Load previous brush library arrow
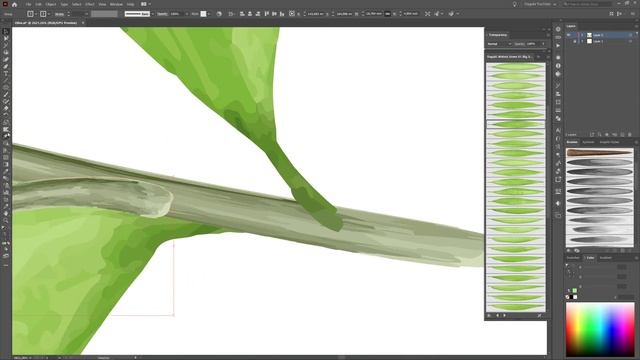This screenshot has height=360, width=640. [x=498, y=316]
